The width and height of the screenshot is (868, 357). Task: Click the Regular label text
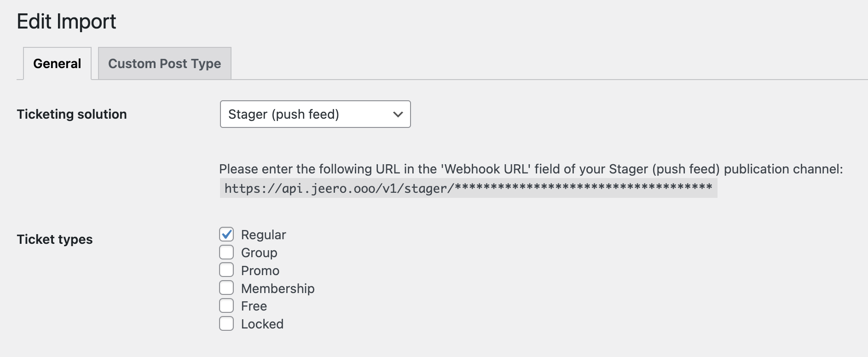[263, 235]
